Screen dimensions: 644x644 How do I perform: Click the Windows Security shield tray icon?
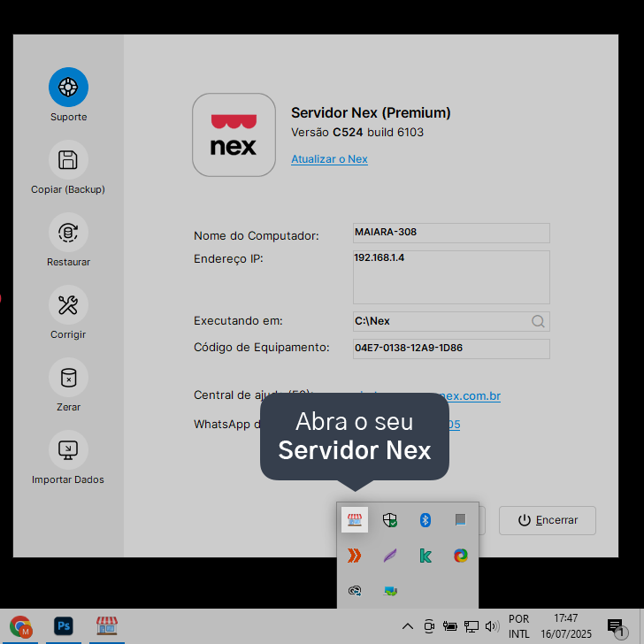390,520
